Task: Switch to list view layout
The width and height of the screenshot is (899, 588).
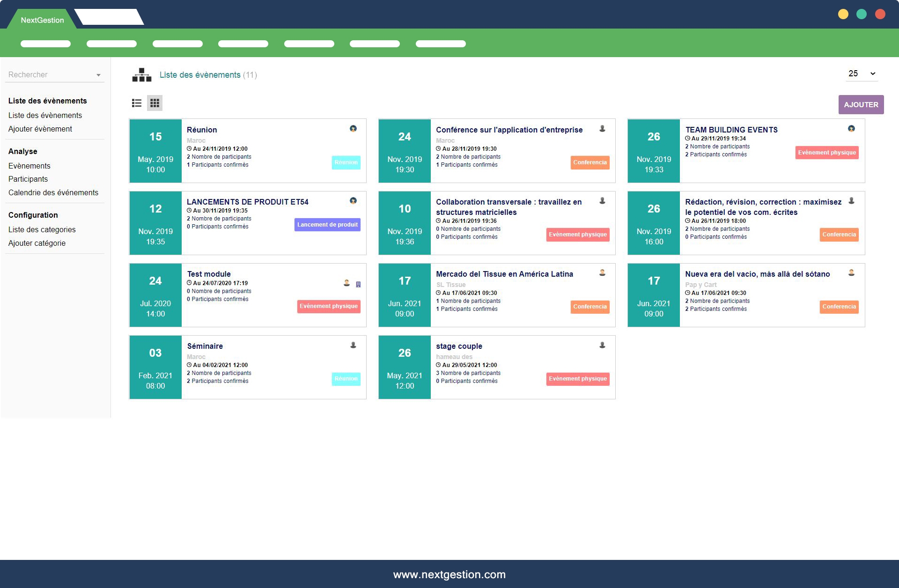Action: [137, 103]
